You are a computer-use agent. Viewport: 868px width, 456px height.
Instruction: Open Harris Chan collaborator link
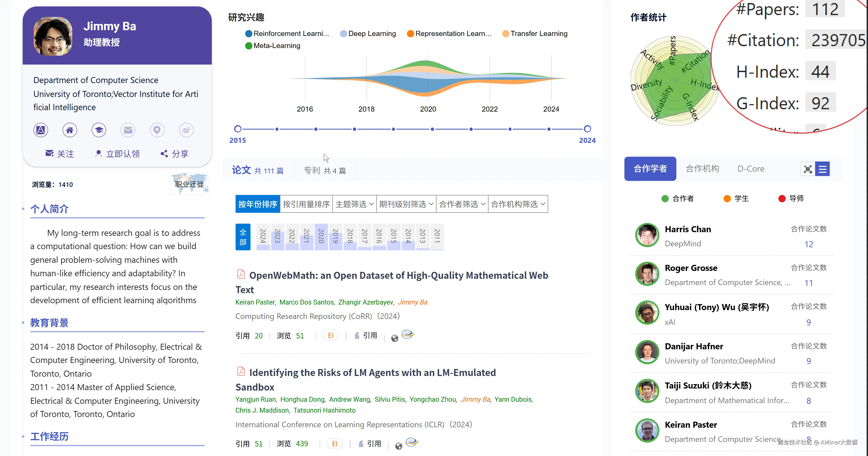click(688, 229)
